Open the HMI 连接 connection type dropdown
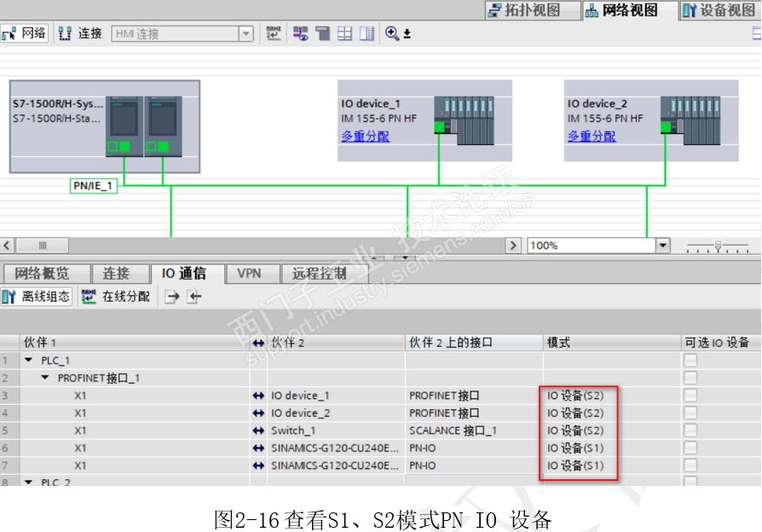This screenshot has height=532, width=762. [x=245, y=33]
